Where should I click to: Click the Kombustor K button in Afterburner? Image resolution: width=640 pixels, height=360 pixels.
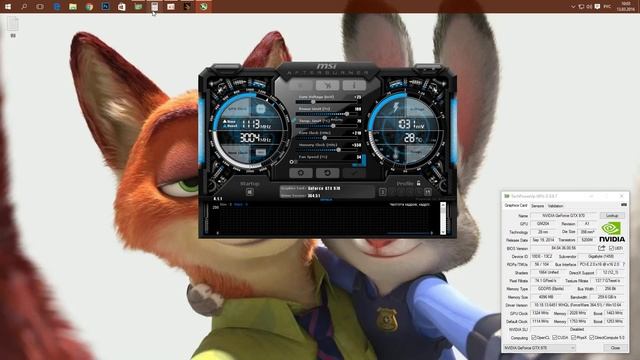coord(300,85)
